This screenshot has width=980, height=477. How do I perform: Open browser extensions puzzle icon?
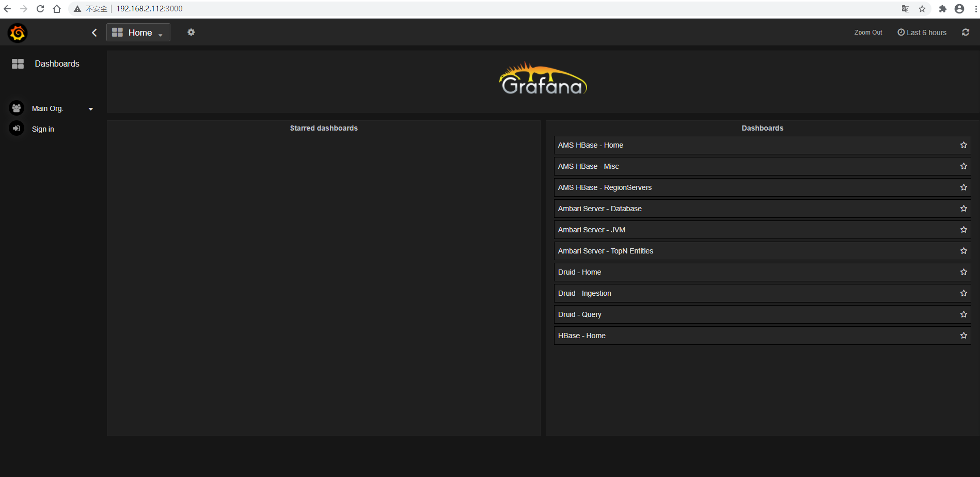point(943,9)
